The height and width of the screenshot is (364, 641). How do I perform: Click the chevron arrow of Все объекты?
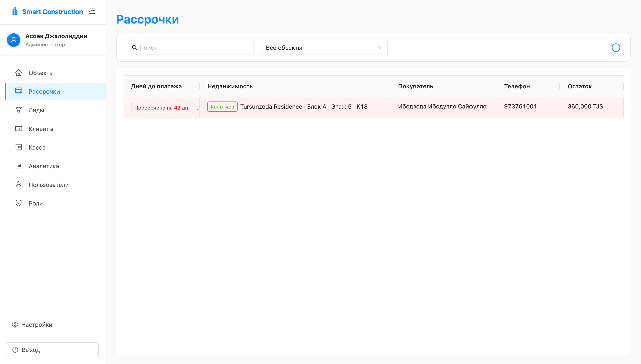tap(380, 47)
